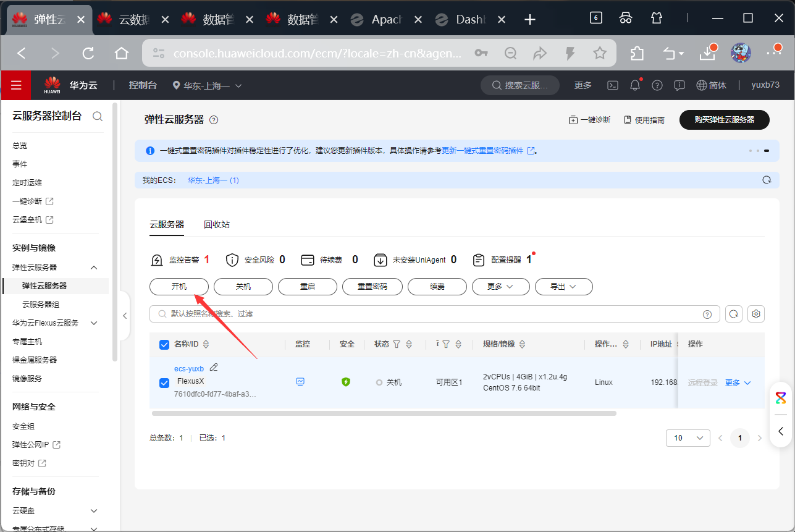
Task: Open monitoring chart icon for ecs-yuxb
Action: (300, 382)
